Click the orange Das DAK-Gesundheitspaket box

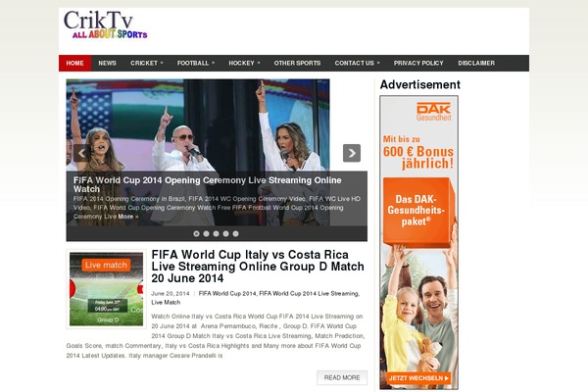418,211
